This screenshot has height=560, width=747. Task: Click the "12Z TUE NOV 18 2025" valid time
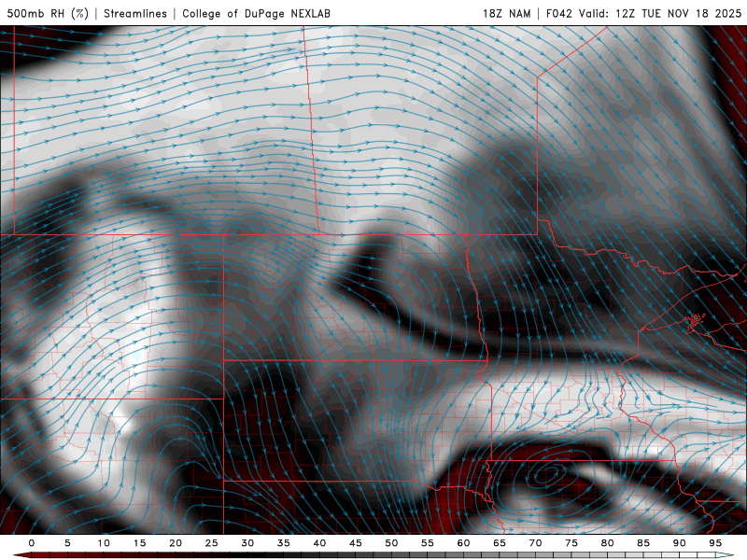point(679,13)
